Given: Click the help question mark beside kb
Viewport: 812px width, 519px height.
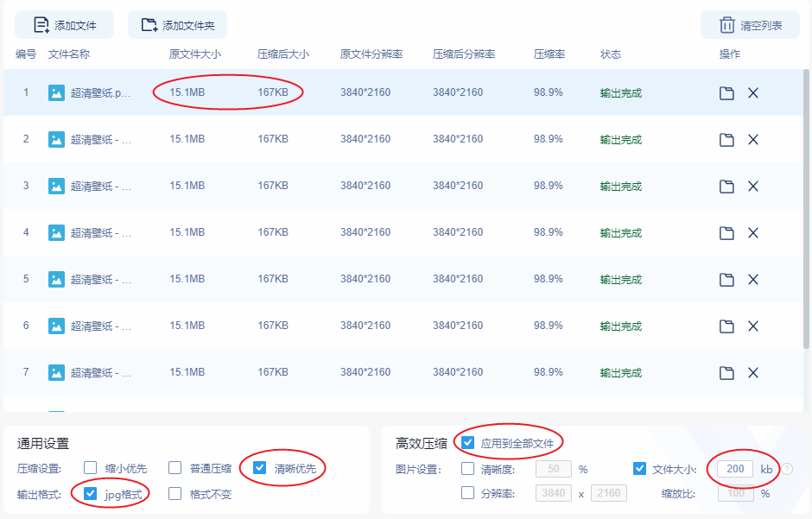Looking at the screenshot, I should coord(787,469).
